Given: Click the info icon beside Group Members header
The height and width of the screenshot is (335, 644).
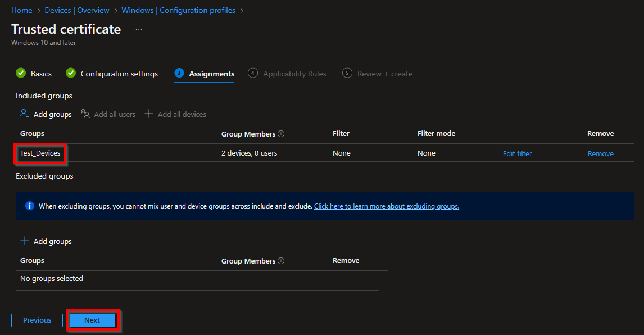Looking at the screenshot, I should coord(280,133).
